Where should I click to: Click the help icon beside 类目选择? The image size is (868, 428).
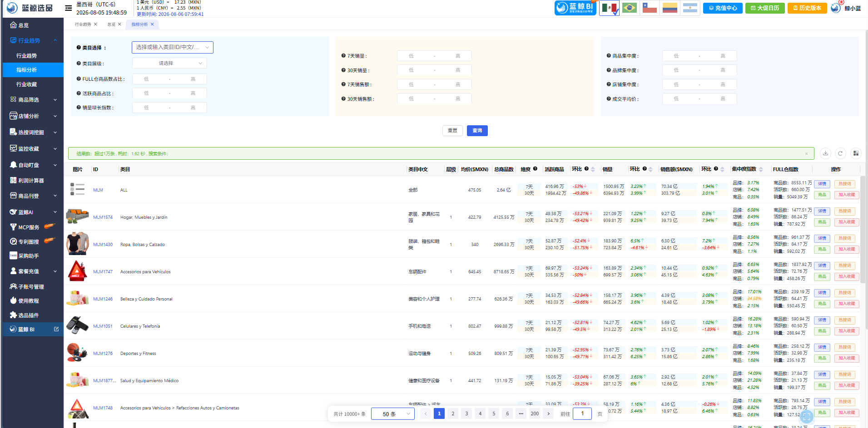pyautogui.click(x=79, y=47)
